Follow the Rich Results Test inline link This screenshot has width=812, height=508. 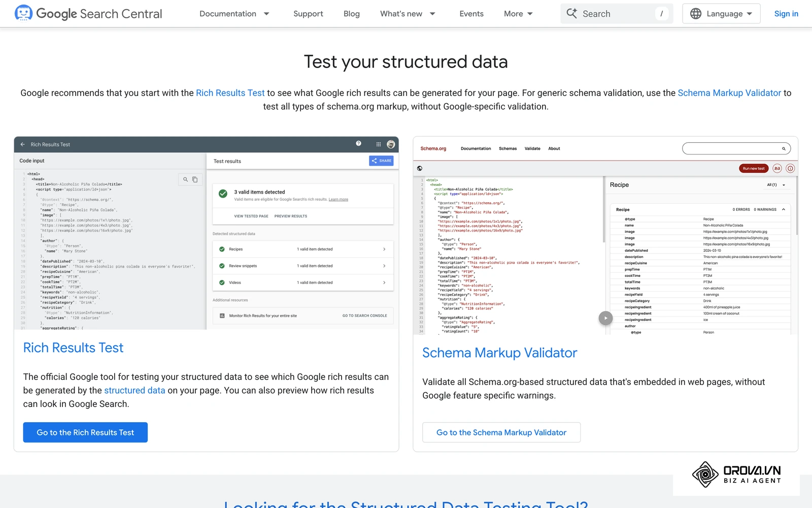point(230,93)
